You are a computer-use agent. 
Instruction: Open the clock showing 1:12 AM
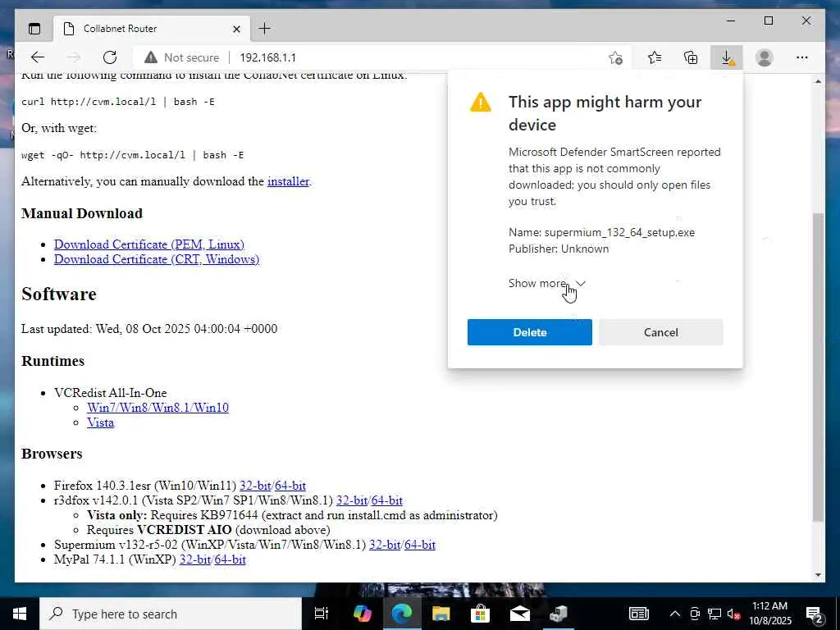769,614
